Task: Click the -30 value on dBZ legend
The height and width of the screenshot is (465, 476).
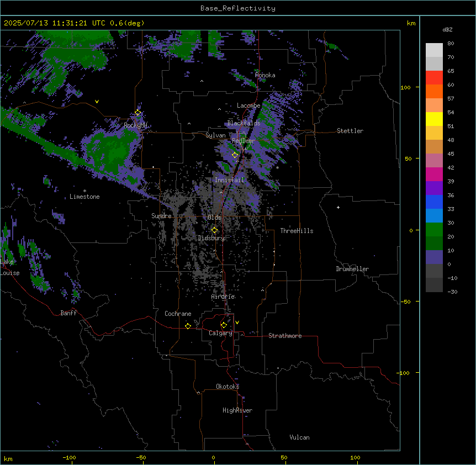Action: coord(452,292)
